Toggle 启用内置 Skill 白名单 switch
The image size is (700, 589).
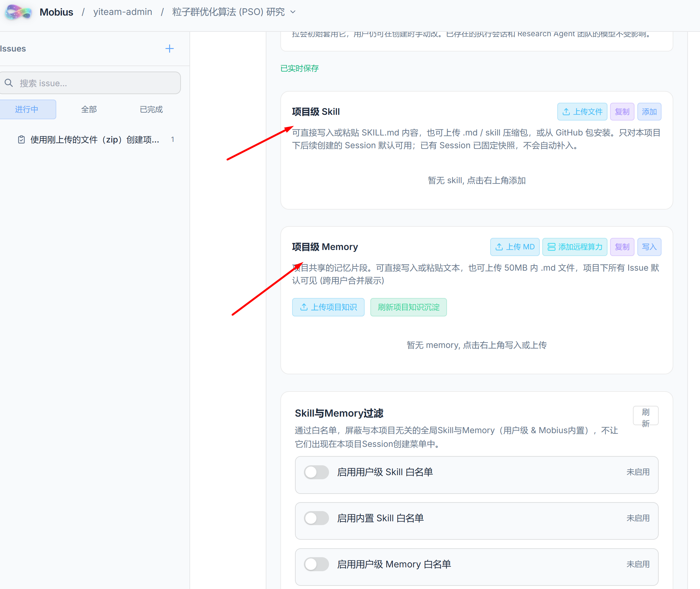coord(316,518)
